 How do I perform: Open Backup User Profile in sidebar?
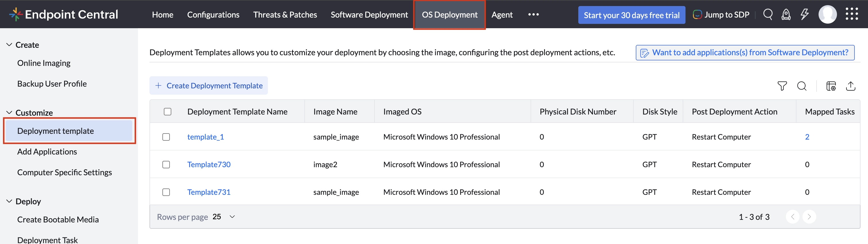(x=52, y=84)
